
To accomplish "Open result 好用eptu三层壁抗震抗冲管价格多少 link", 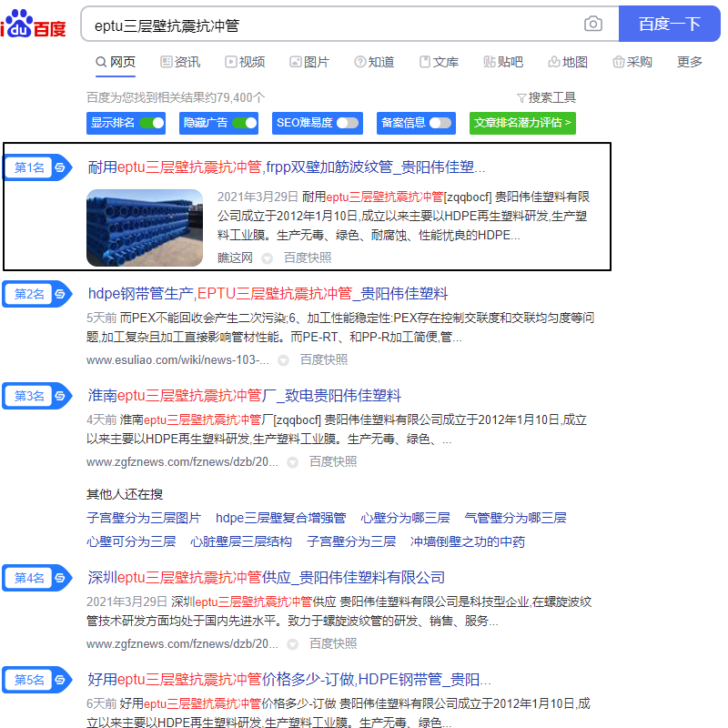I will (289, 680).
